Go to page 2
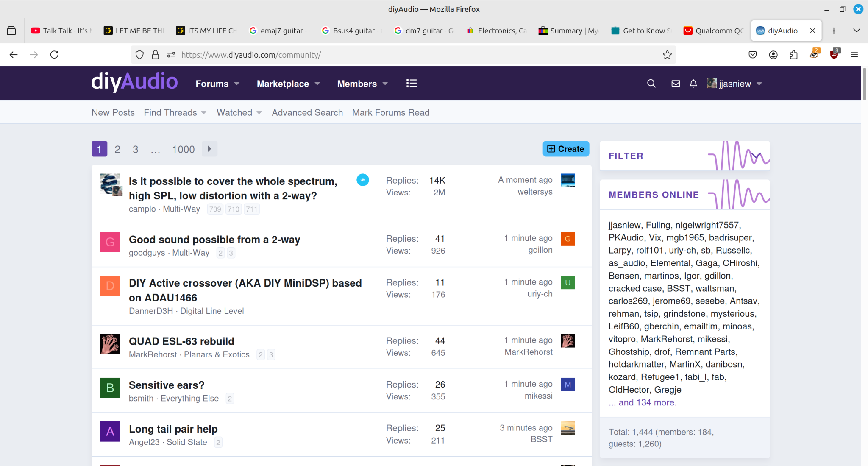The height and width of the screenshot is (466, 868). click(117, 149)
